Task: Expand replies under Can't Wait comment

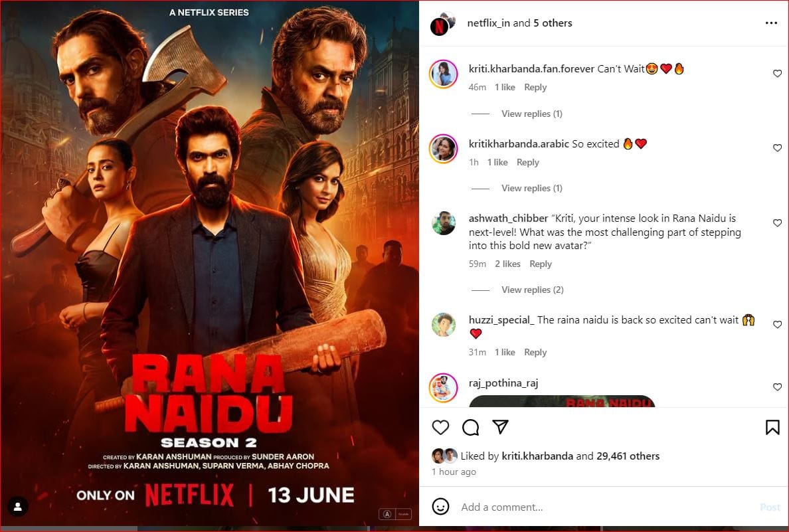Action: (531, 114)
